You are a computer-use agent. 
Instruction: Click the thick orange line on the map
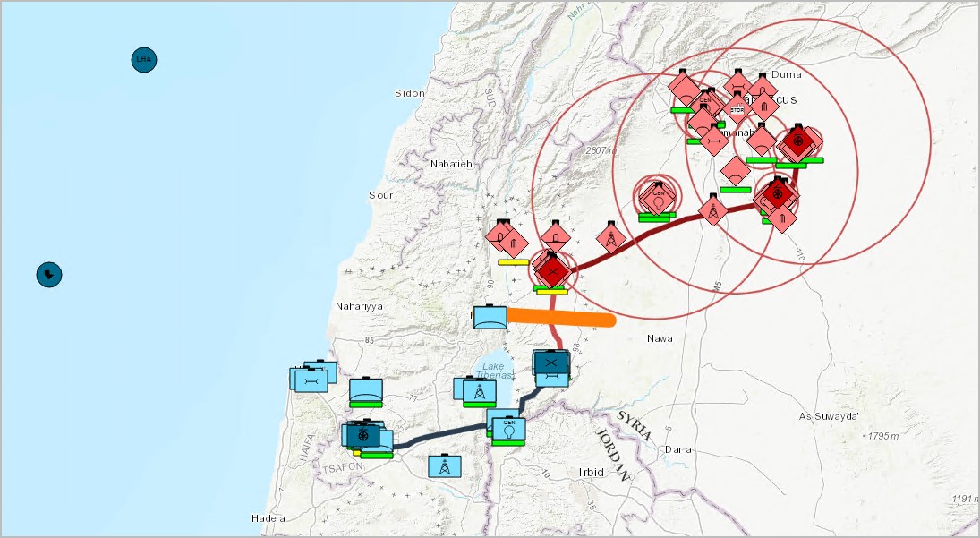coord(561,318)
